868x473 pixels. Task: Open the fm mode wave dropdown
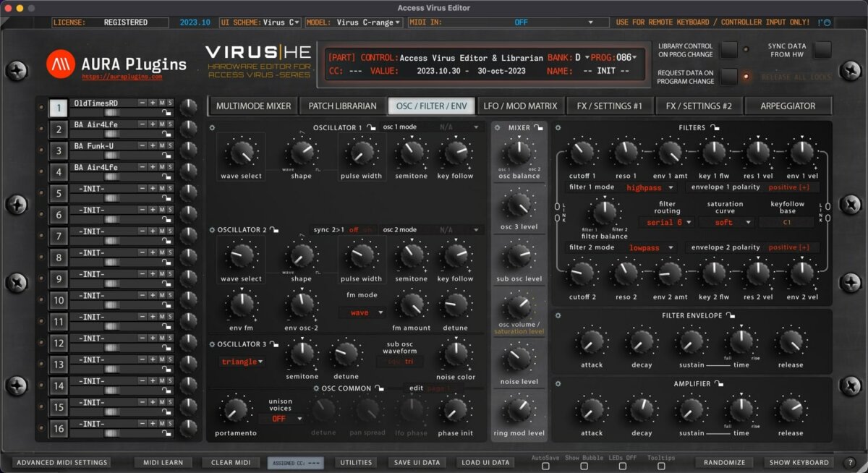coord(363,312)
